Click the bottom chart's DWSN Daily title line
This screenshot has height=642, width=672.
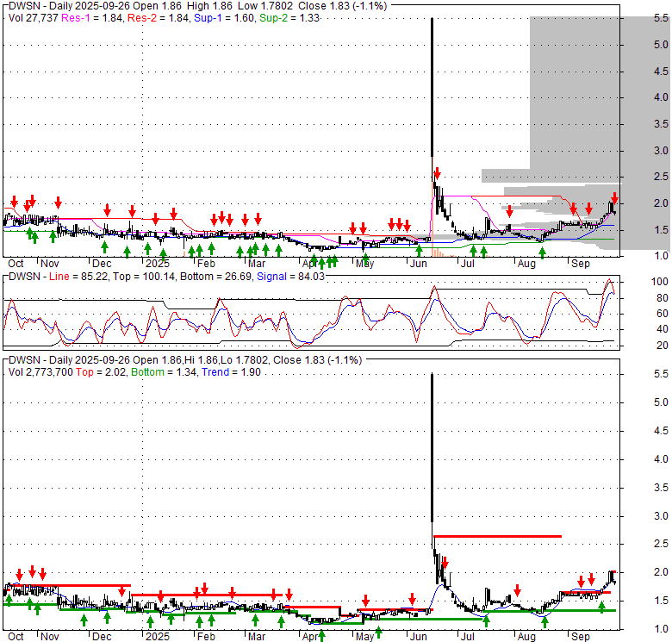pyautogui.click(x=185, y=360)
